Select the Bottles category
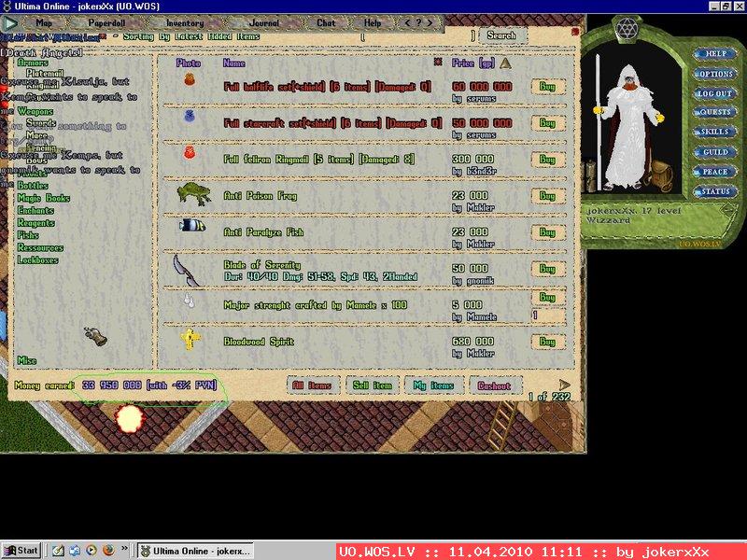Screen dimensions: 747x560 [33, 185]
